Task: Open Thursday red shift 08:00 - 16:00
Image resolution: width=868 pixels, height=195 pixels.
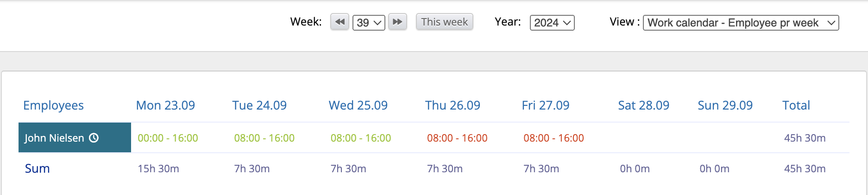Action: click(x=457, y=138)
